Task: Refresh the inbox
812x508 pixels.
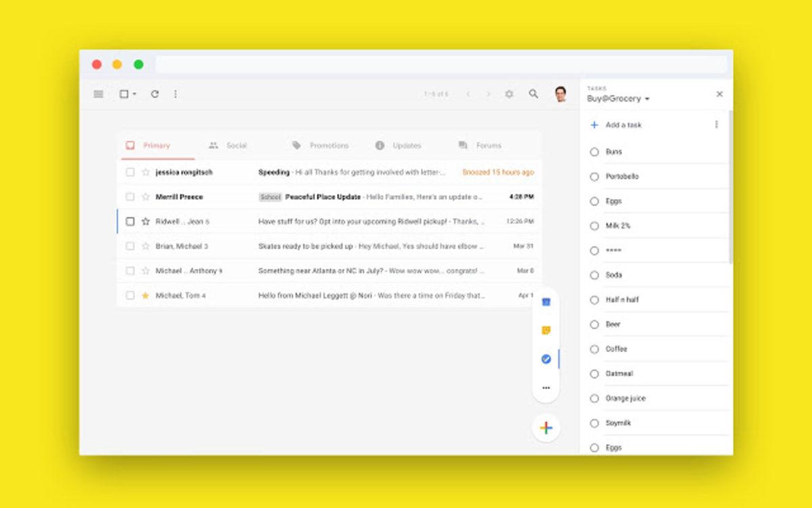Action: [154, 94]
